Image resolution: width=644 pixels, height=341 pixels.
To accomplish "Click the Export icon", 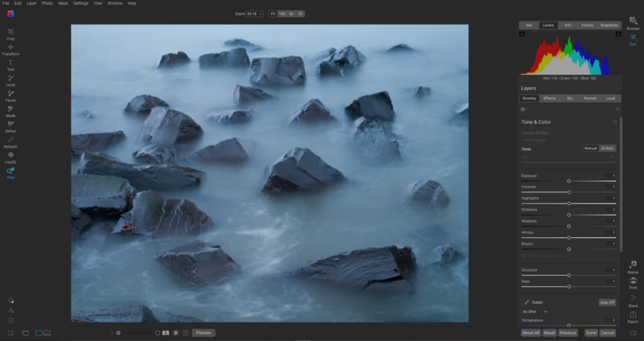I will (633, 316).
